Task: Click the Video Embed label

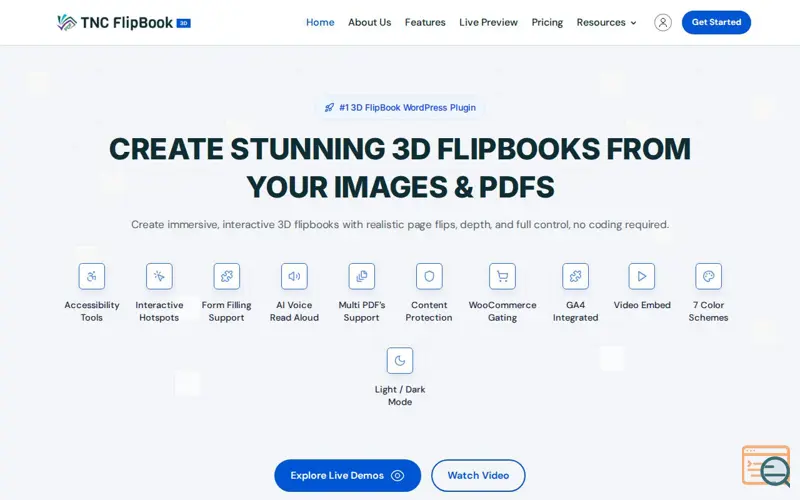Action: (642, 305)
